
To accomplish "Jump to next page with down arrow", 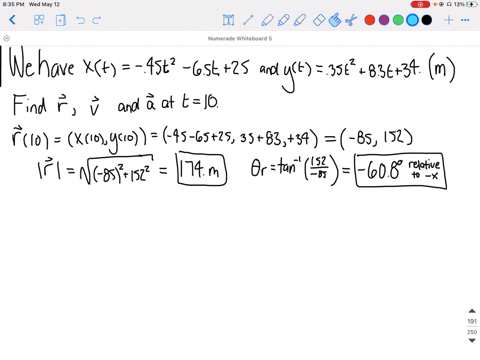I will coord(472,340).
